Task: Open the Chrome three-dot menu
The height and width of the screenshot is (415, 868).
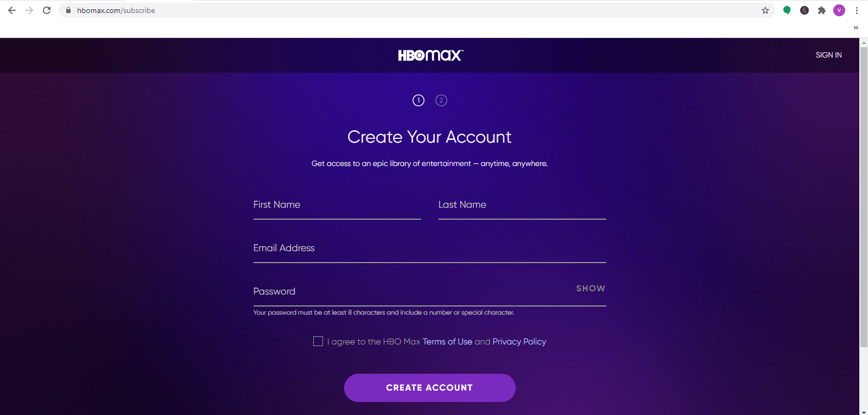Action: pos(857,10)
